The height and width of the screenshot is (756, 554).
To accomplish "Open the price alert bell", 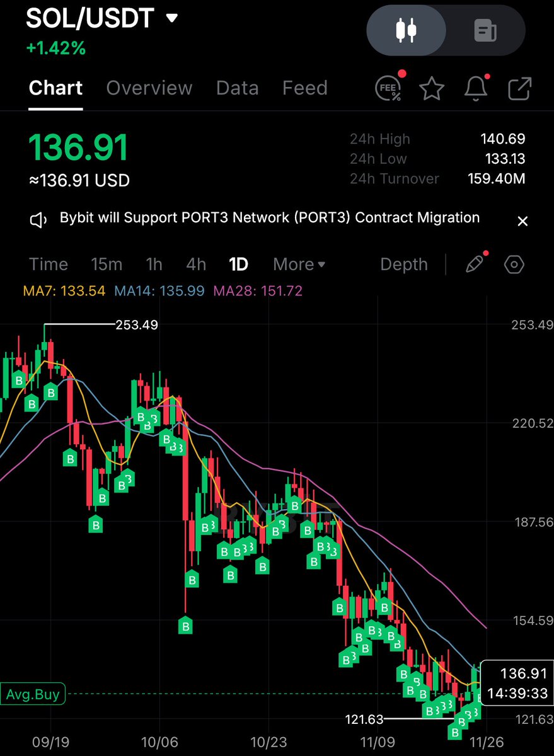I will click(476, 88).
